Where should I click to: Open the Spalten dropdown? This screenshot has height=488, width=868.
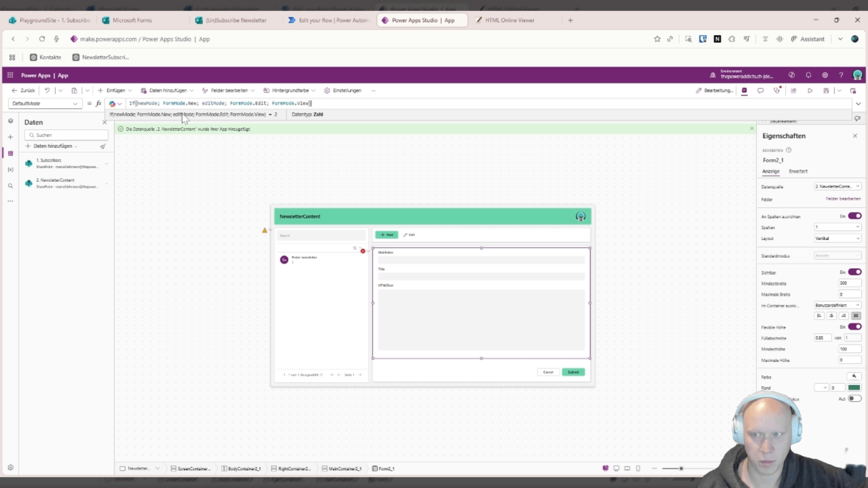click(x=838, y=227)
